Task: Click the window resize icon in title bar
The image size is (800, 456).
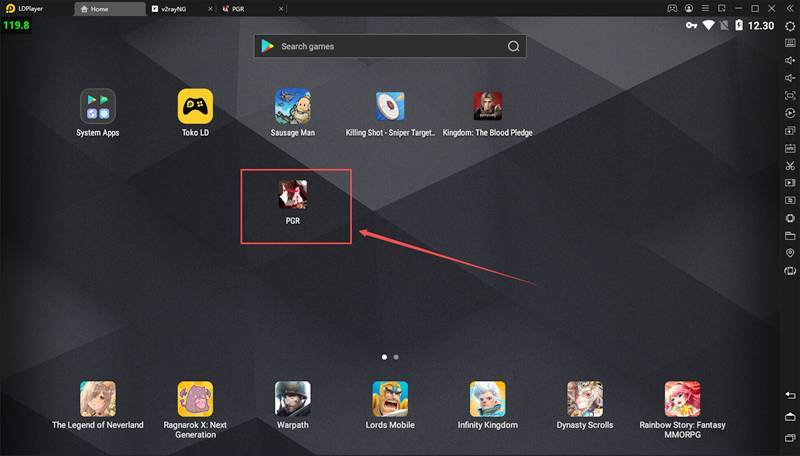Action: [721, 9]
